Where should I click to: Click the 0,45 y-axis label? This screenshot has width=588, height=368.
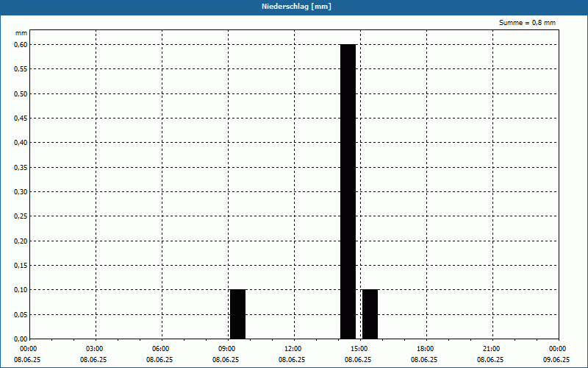click(x=21, y=118)
